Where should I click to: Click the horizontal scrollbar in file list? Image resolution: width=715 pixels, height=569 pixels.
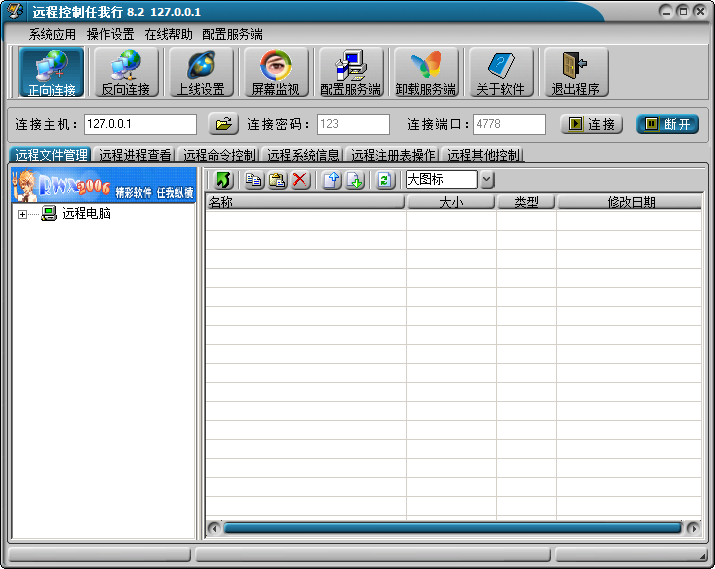coord(452,527)
